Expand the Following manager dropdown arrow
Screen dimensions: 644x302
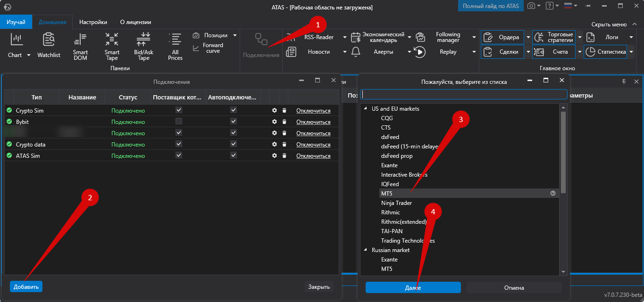click(474, 37)
